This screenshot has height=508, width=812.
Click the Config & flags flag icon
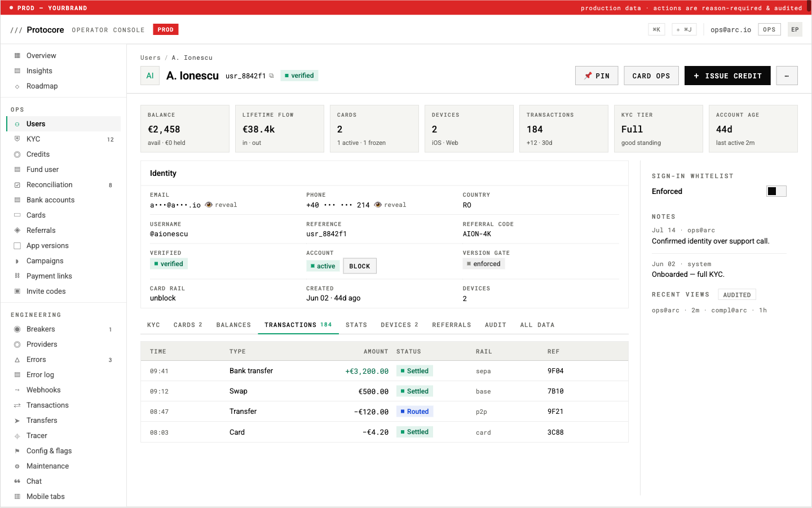pos(17,451)
